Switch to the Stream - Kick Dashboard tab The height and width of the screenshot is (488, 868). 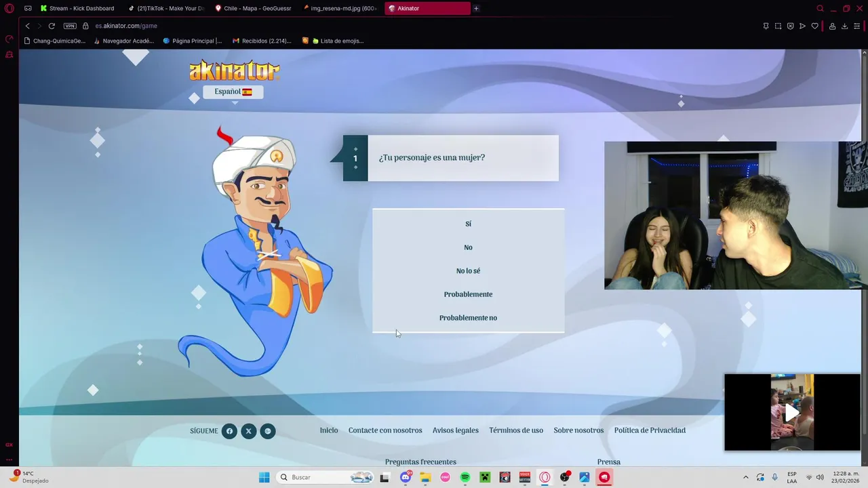pyautogui.click(x=77, y=8)
